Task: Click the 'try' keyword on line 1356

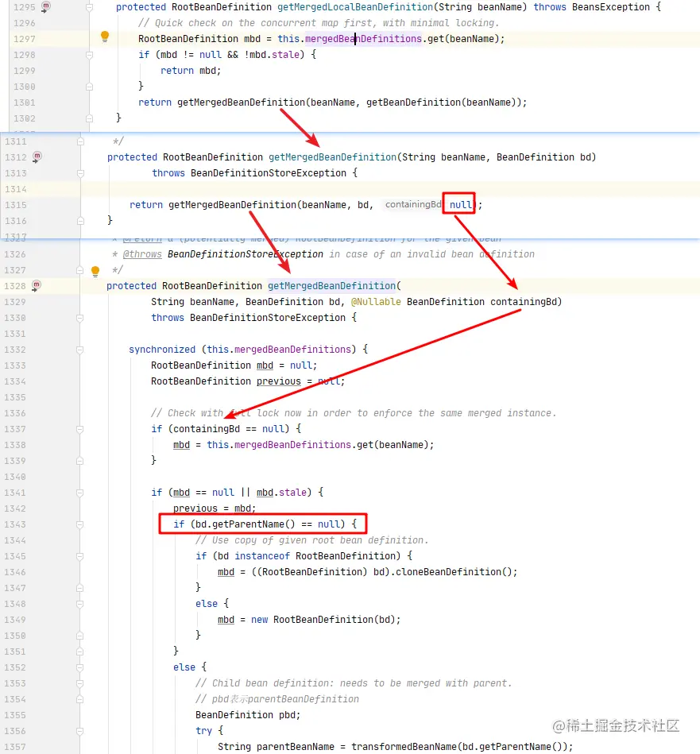Action: click(203, 731)
